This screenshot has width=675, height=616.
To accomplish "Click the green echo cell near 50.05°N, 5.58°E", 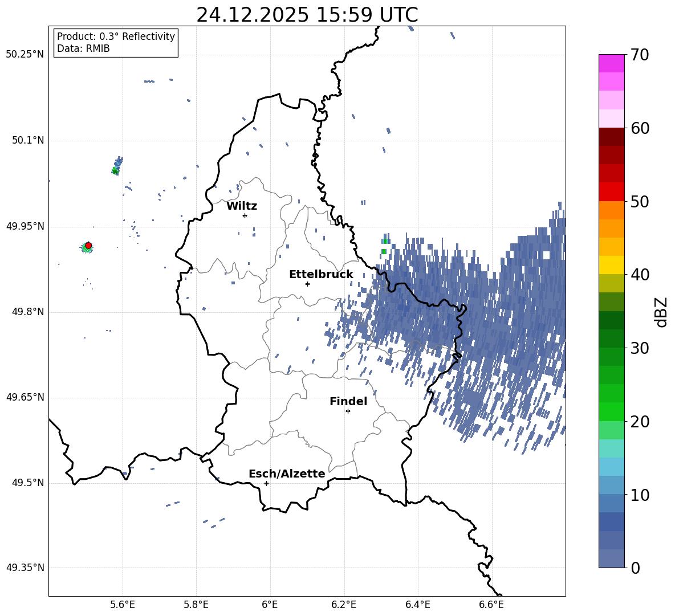I will coord(115,170).
